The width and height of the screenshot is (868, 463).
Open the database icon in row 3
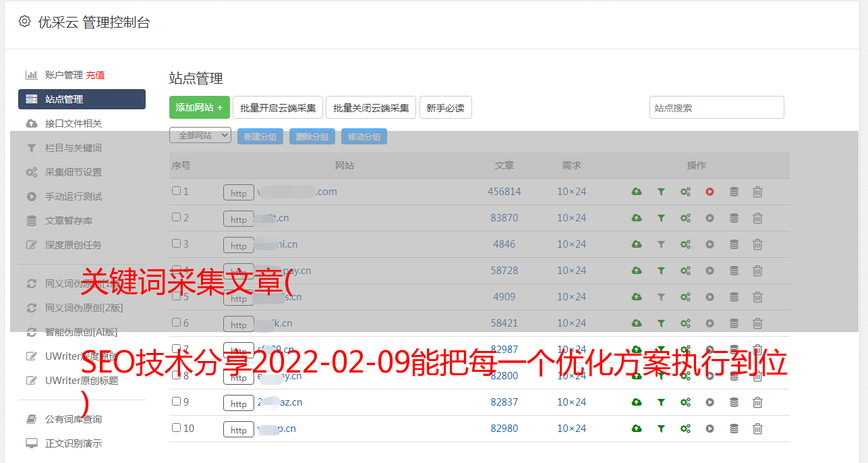tap(734, 244)
